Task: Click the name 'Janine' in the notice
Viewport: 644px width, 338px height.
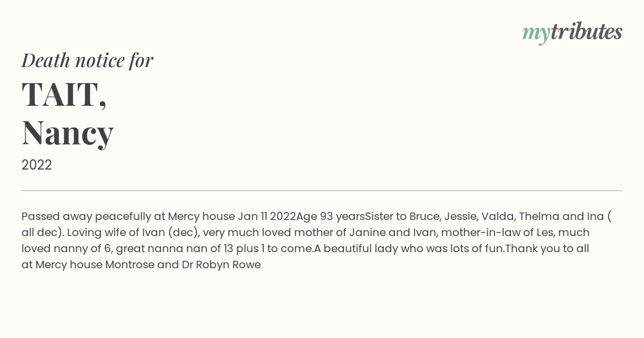Action: [366, 232]
